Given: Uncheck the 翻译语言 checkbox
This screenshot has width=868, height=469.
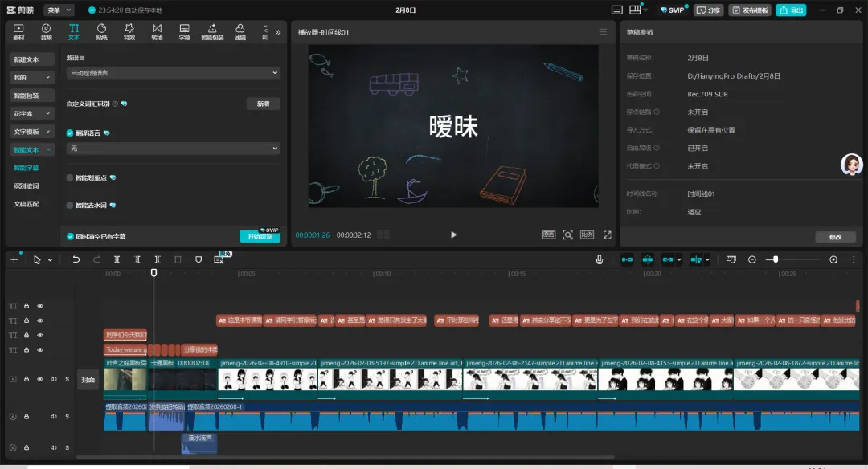Looking at the screenshot, I should [x=70, y=133].
